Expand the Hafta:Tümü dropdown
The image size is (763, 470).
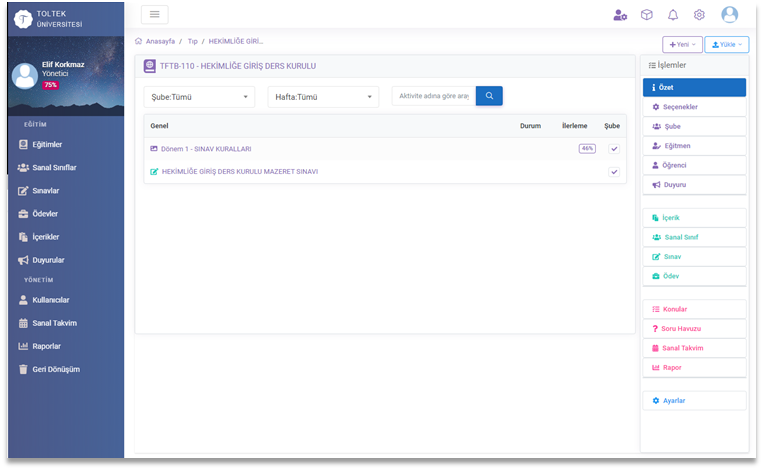point(323,97)
